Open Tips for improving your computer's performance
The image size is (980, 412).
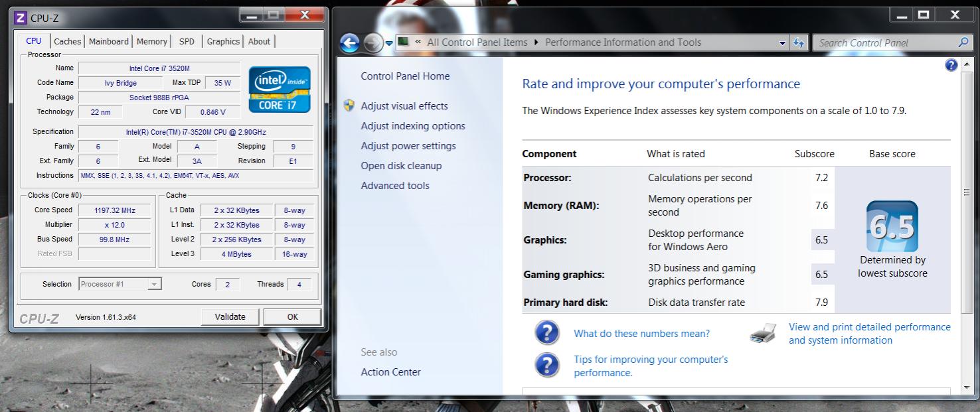click(x=651, y=366)
